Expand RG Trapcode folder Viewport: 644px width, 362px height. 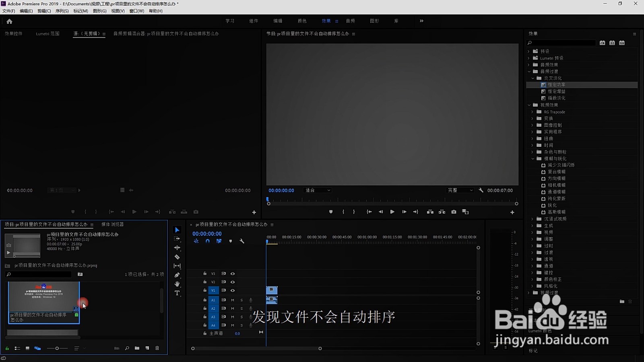(x=532, y=112)
